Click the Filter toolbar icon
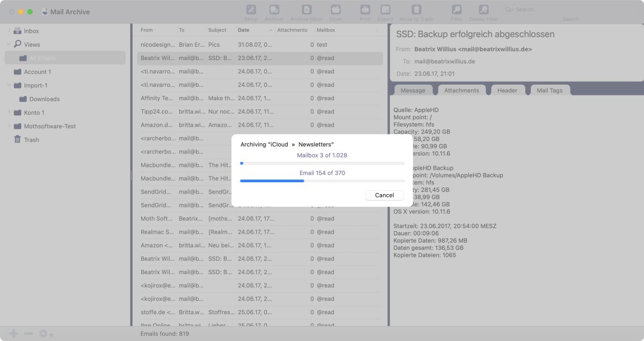This screenshot has height=341, width=644. (457, 10)
